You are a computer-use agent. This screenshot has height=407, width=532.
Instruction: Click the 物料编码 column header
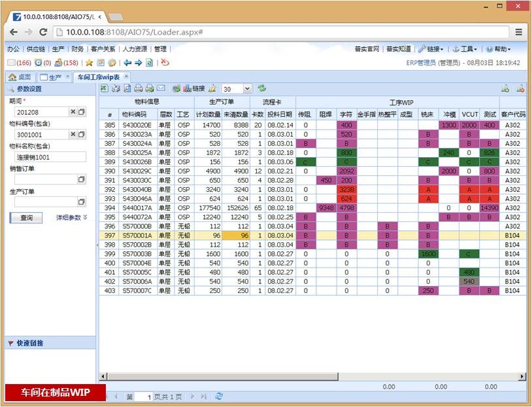138,115
